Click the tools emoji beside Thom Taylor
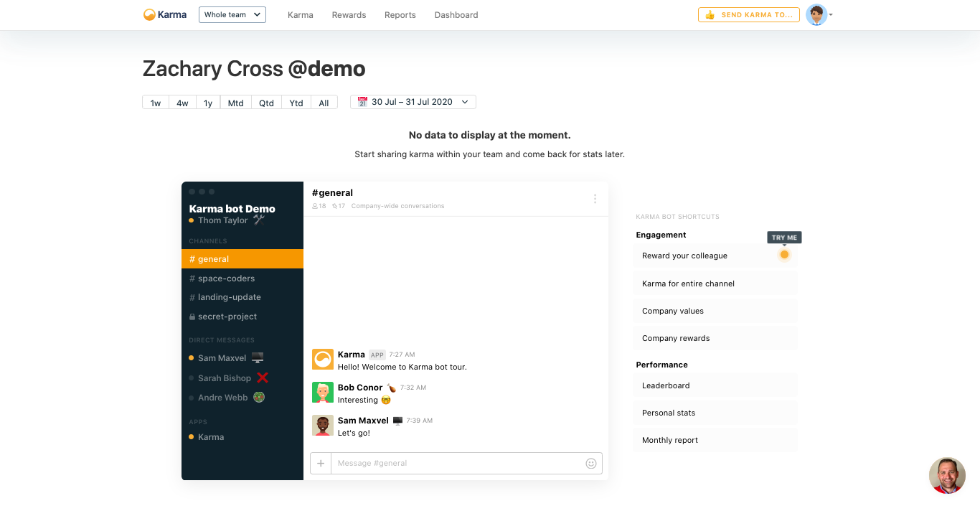The height and width of the screenshot is (506, 980). (259, 220)
